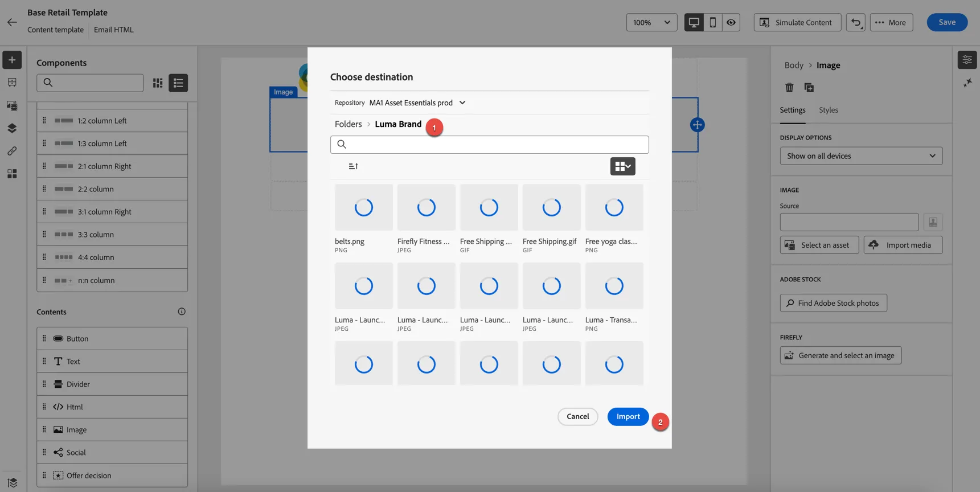Click Select an asset button
This screenshot has width=980, height=492.
click(819, 245)
